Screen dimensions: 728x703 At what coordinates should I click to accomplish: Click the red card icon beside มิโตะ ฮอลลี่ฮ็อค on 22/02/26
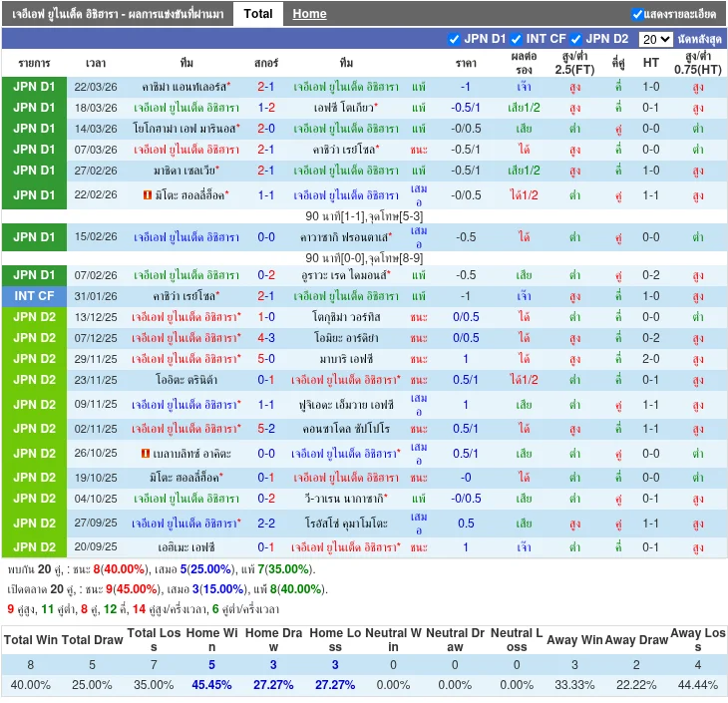(147, 195)
